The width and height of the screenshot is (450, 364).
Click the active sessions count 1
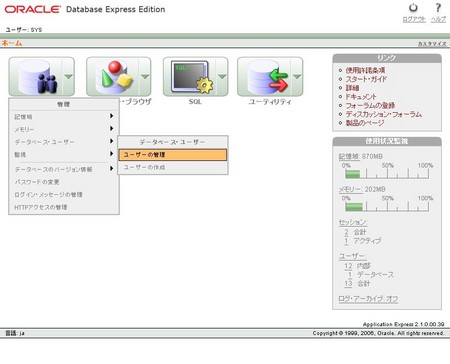(346, 241)
